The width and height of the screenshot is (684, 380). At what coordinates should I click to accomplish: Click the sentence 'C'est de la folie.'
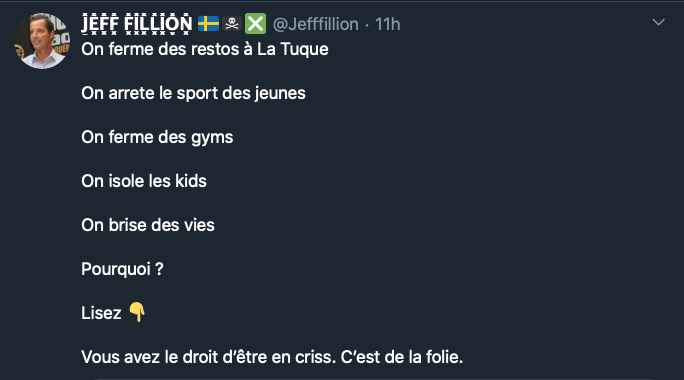[402, 357]
